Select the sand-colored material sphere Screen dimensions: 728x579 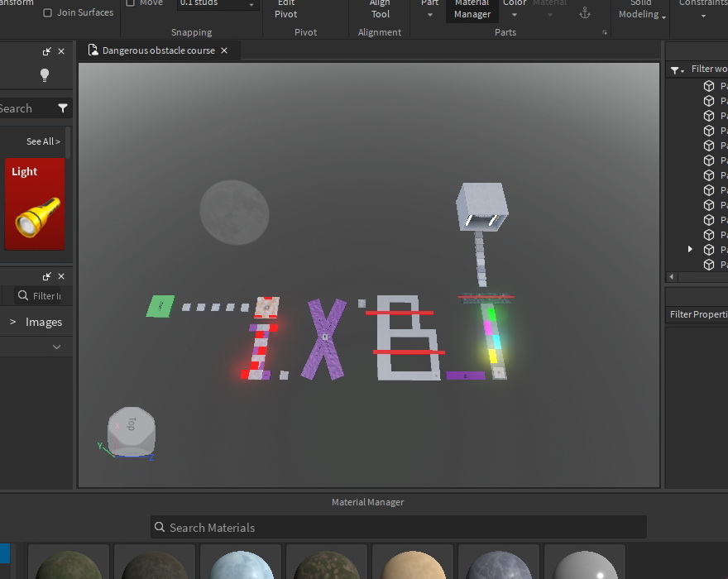pos(413,563)
